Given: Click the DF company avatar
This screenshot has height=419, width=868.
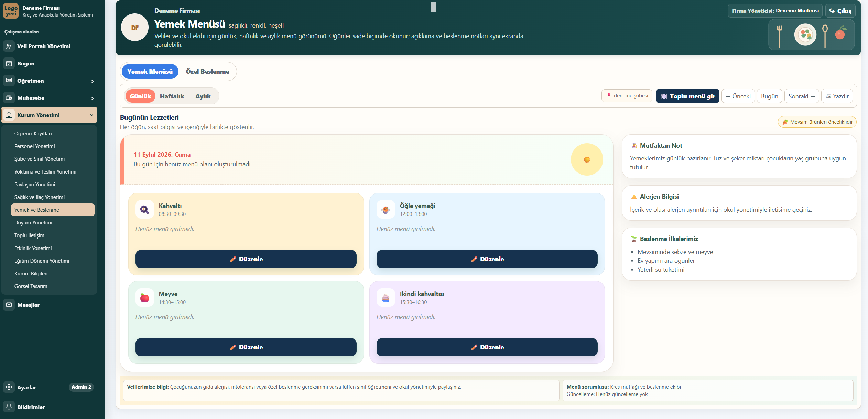Looking at the screenshot, I should (x=135, y=28).
